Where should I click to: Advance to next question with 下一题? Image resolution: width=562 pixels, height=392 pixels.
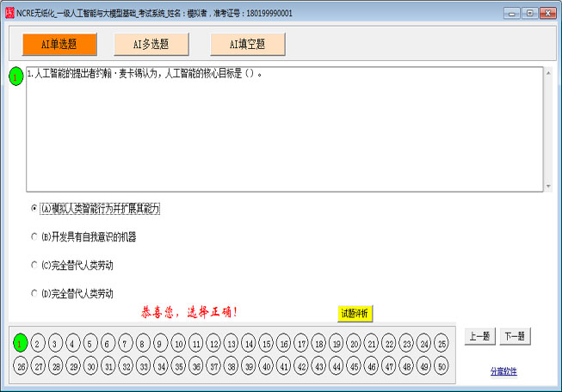[515, 336]
